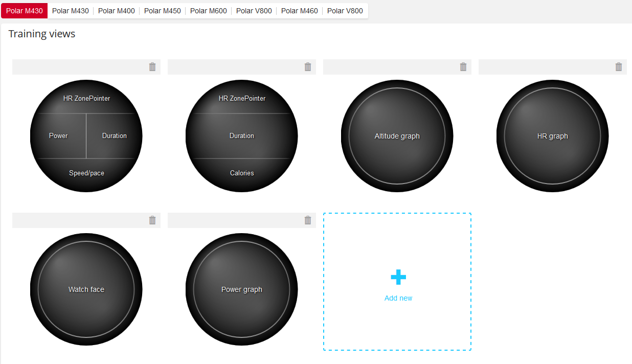Viewport: 632px width, 364px height.
Task: Click the 'Add new' label
Action: pyautogui.click(x=398, y=298)
